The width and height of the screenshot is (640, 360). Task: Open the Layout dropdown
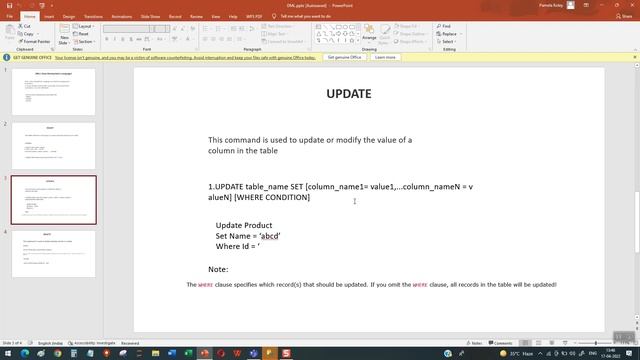coord(83,26)
